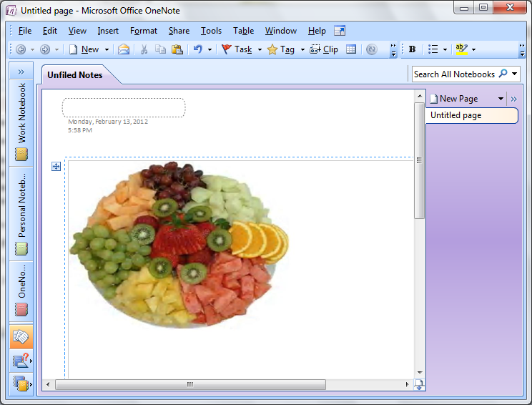Click the Unfiled Notes icon in sidebar
Screen dimensions: 532x405
21,336
